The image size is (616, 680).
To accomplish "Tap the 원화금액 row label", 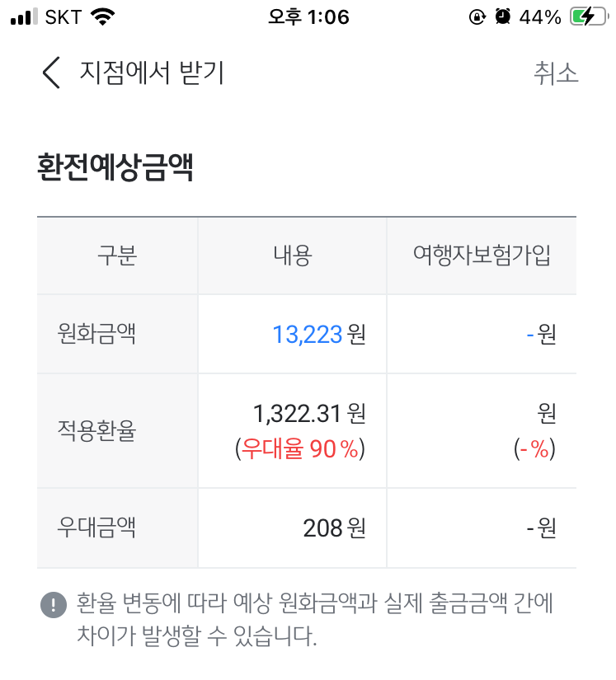I will (96, 334).
